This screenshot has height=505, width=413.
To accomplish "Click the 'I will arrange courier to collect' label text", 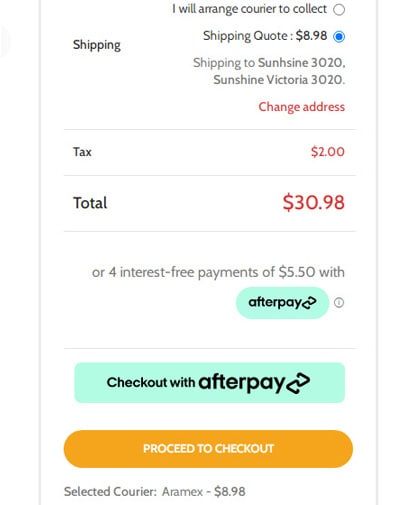I will pyautogui.click(x=249, y=9).
